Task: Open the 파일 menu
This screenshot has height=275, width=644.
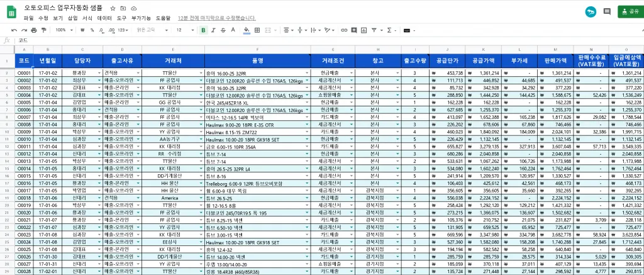Action: (28, 18)
